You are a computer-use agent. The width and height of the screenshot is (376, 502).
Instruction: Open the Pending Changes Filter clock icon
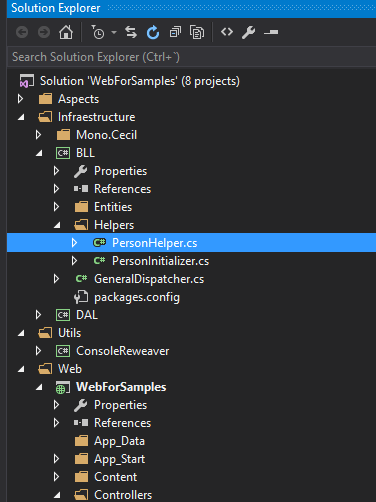click(98, 32)
